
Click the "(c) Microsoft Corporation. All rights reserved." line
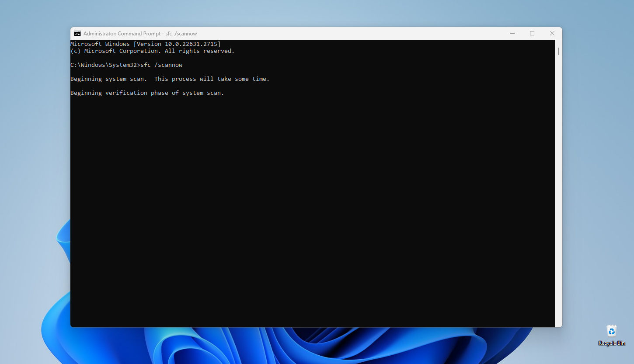point(153,51)
